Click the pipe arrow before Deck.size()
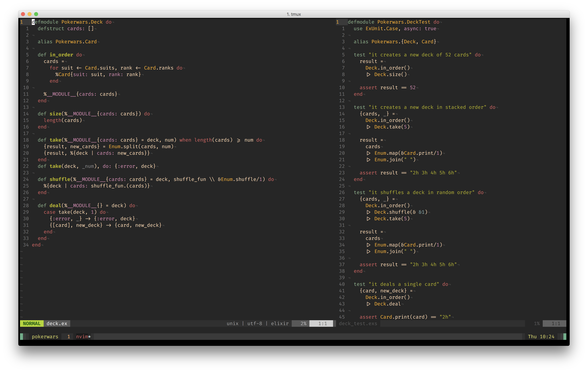The image size is (588, 372). 368,75
